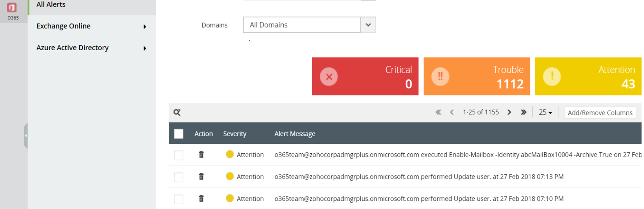Jump to the last page of alerts

[523, 112]
